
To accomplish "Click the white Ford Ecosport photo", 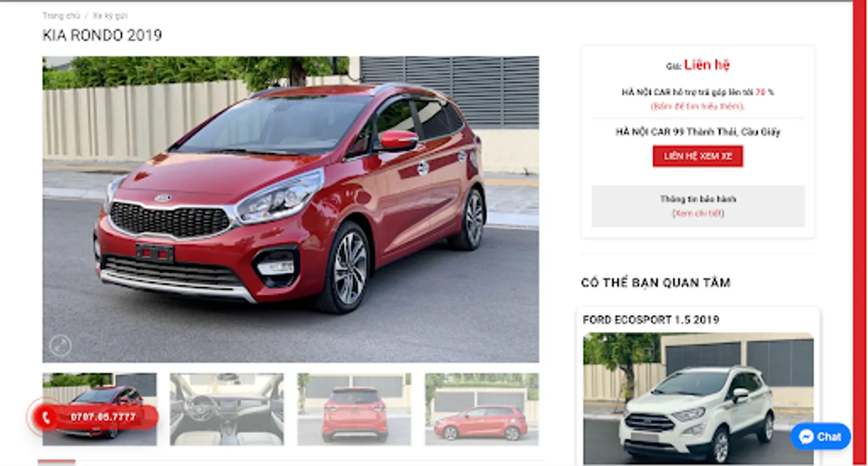I will pos(698,399).
